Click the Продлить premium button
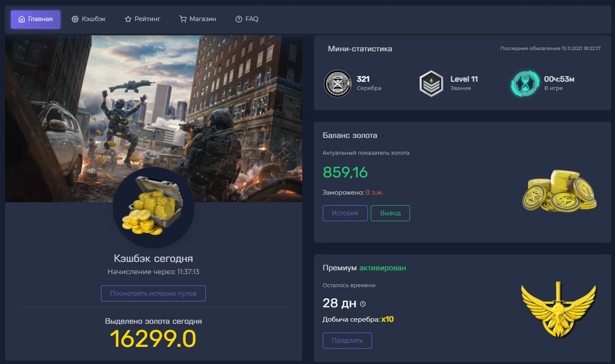 [x=347, y=340]
